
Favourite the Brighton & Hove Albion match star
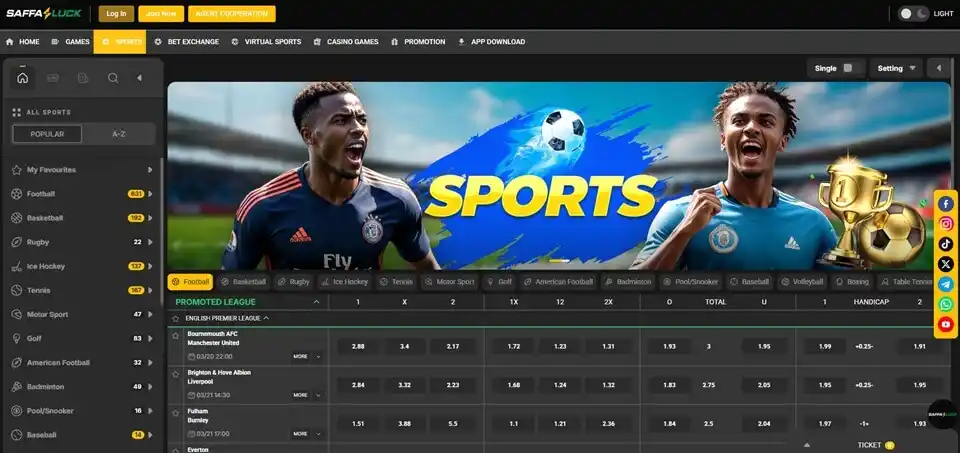click(x=176, y=372)
